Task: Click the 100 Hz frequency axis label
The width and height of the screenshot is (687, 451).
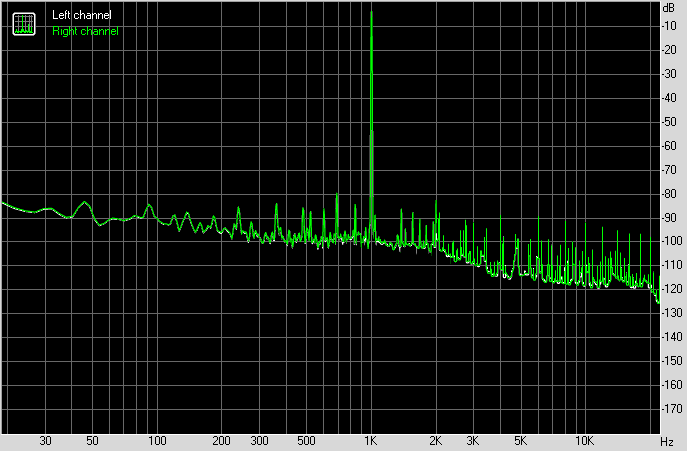Action: [x=157, y=441]
